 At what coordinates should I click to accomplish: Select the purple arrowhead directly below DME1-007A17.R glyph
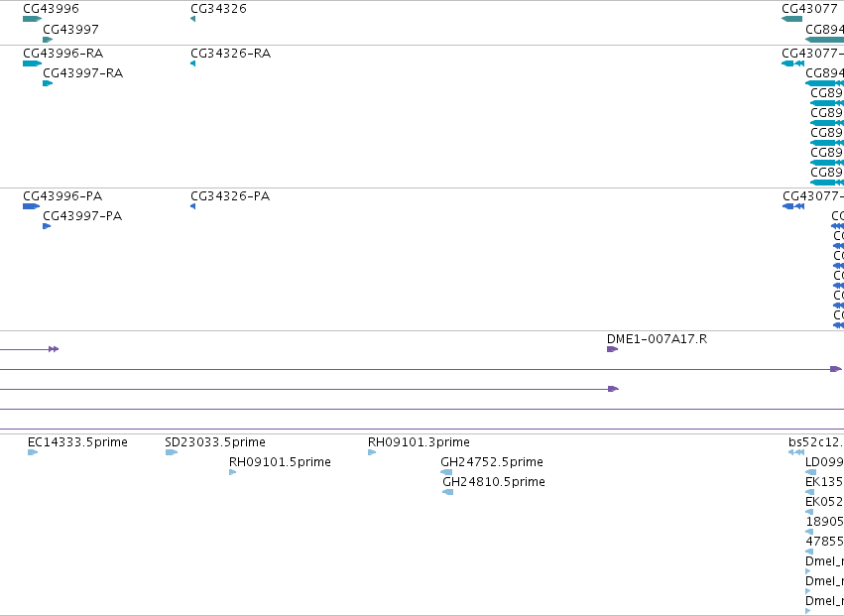[x=613, y=389]
